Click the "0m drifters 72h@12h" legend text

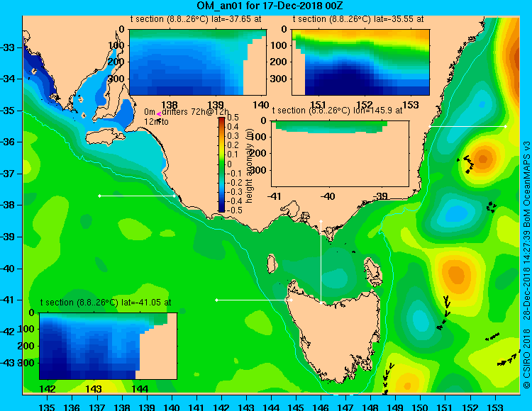coord(187,112)
